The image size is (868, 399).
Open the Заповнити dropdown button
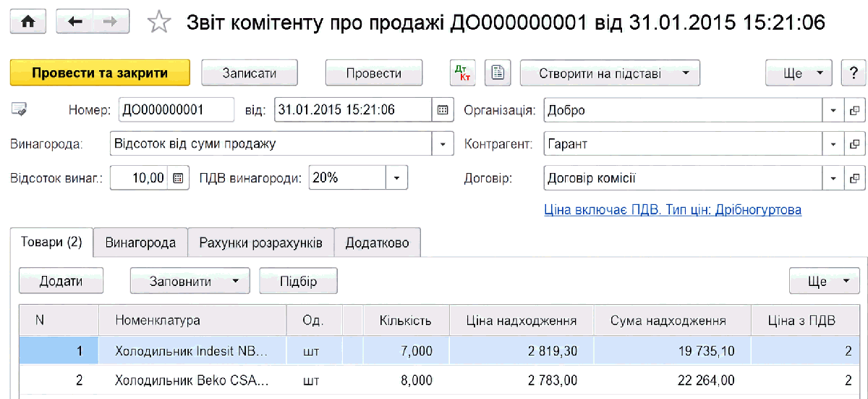pyautogui.click(x=190, y=281)
